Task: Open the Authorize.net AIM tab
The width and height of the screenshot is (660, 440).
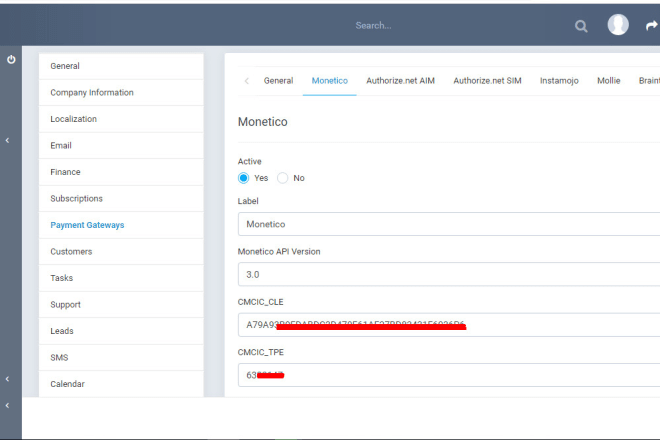Action: pos(400,80)
